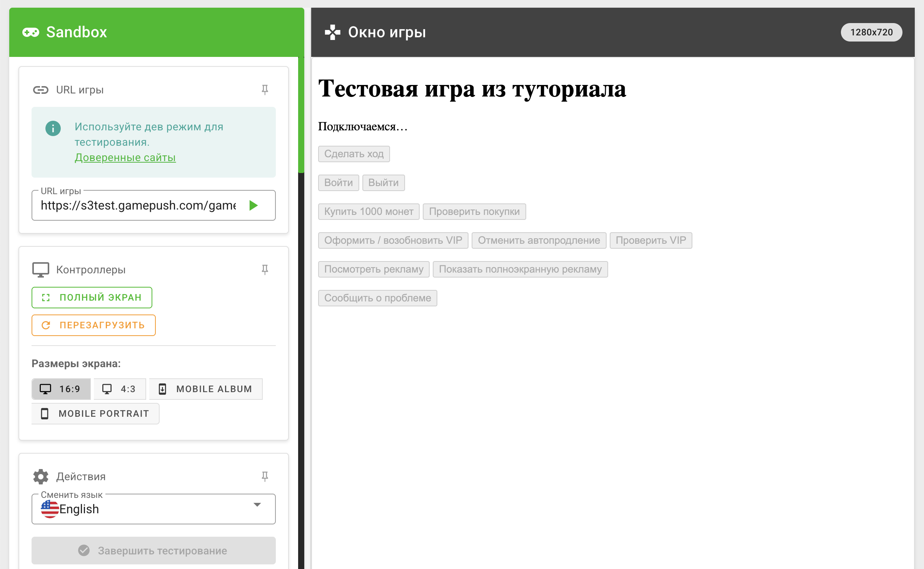924x569 pixels.
Task: Click Завершить тестирование button
Action: pyautogui.click(x=153, y=551)
